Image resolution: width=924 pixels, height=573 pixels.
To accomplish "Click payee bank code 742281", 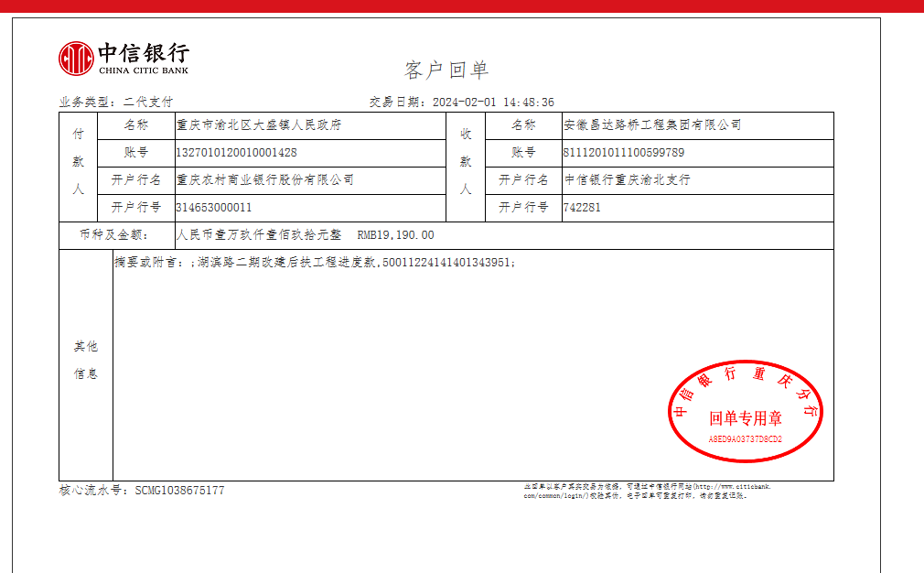I will click(583, 208).
